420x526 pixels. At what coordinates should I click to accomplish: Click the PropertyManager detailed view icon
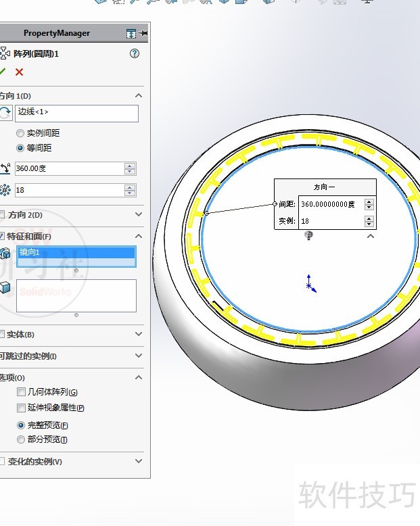(x=131, y=34)
